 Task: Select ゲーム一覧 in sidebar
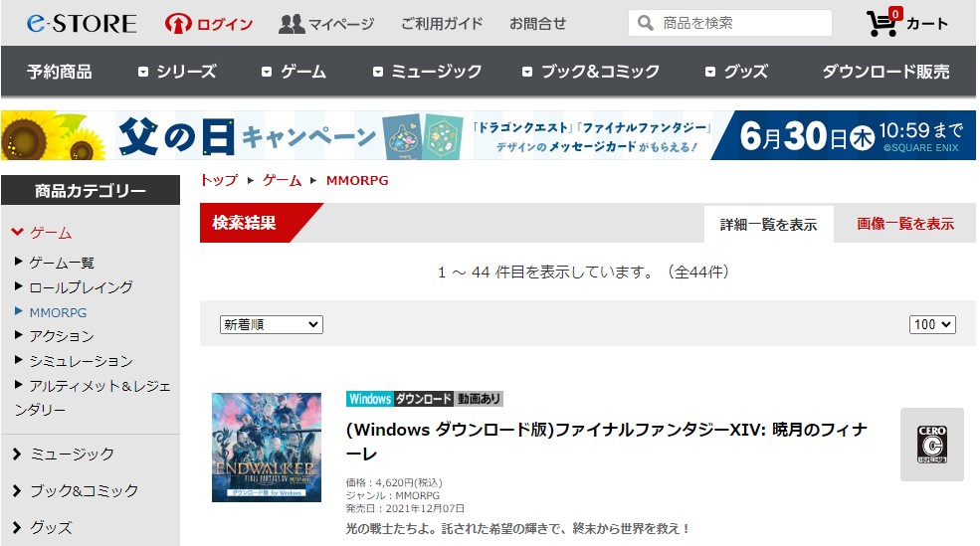coord(62,263)
